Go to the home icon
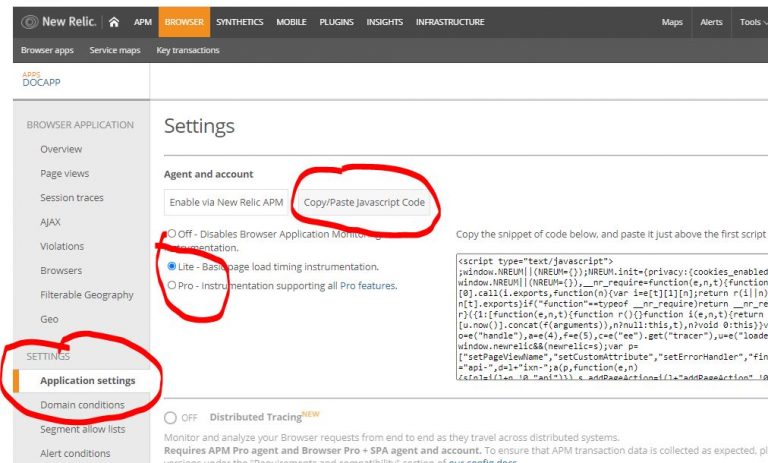The image size is (768, 463). pyautogui.click(x=114, y=22)
